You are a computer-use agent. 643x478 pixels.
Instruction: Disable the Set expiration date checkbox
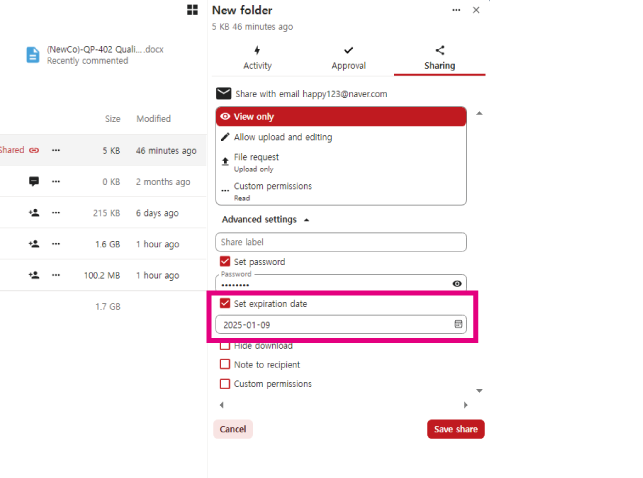[x=225, y=304]
